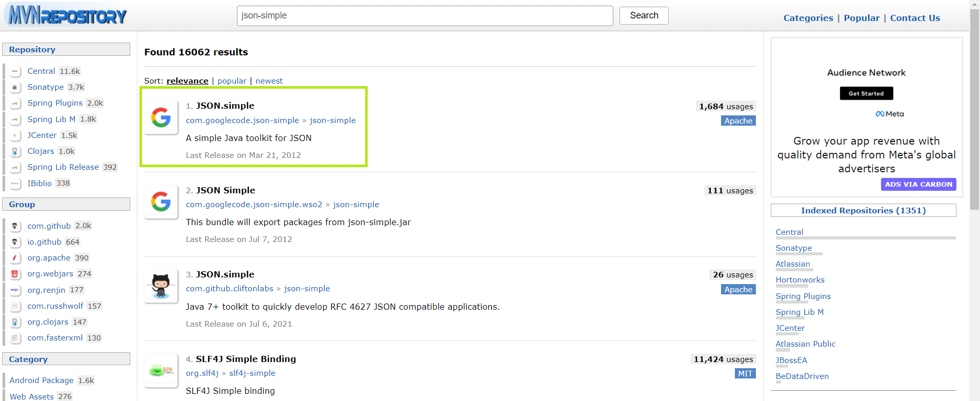The width and height of the screenshot is (980, 401).
Task: Click the Search button
Action: [644, 15]
